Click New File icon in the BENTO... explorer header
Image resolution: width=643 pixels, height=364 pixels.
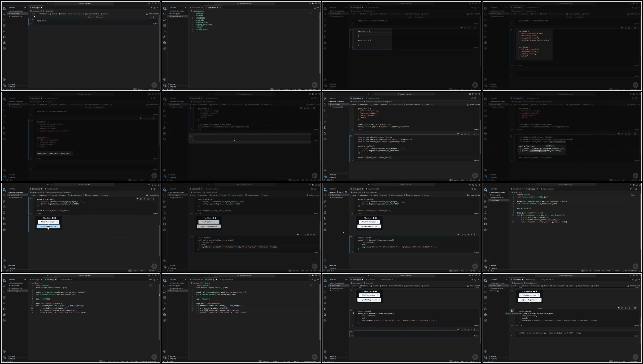[x=338, y=192]
